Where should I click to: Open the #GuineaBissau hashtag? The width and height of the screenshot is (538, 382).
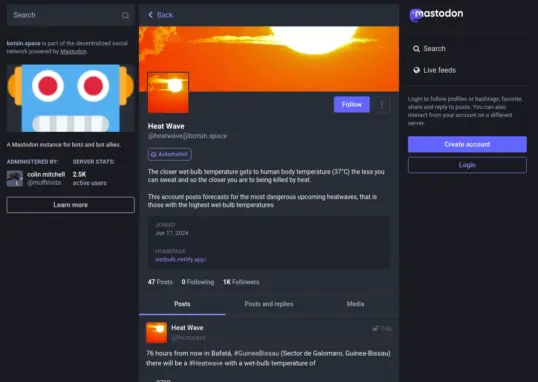(256, 354)
